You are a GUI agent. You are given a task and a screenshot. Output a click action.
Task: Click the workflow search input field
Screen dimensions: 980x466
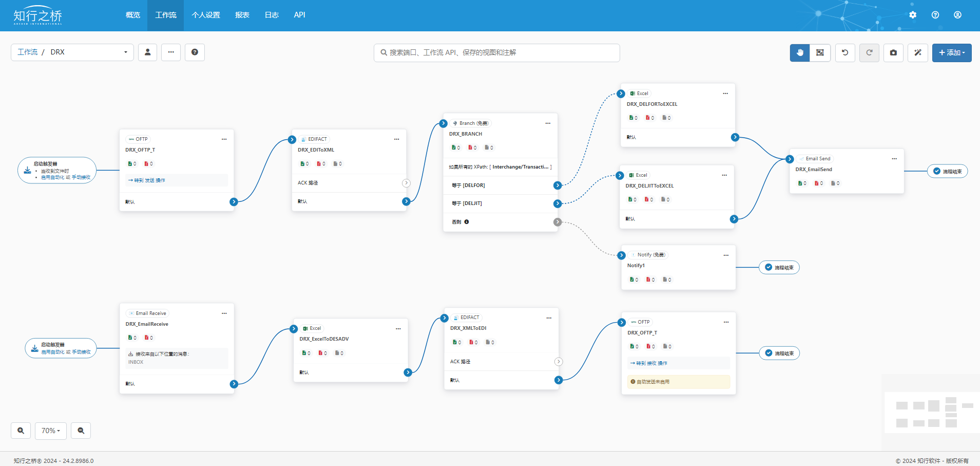click(496, 53)
